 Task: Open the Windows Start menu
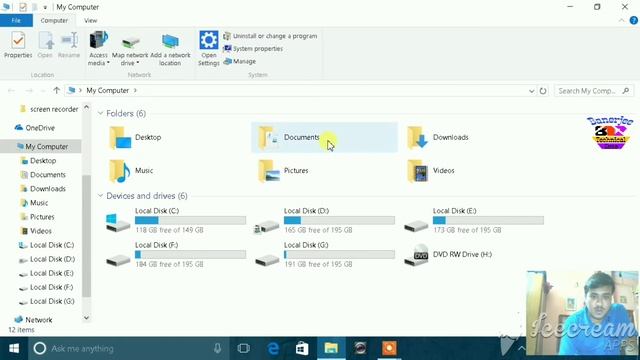(x=14, y=348)
